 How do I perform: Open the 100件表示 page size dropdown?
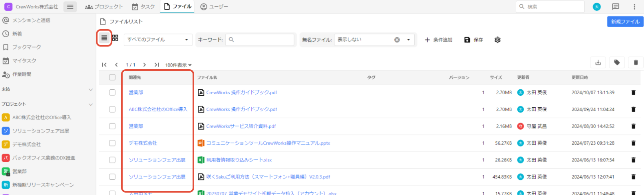click(178, 65)
